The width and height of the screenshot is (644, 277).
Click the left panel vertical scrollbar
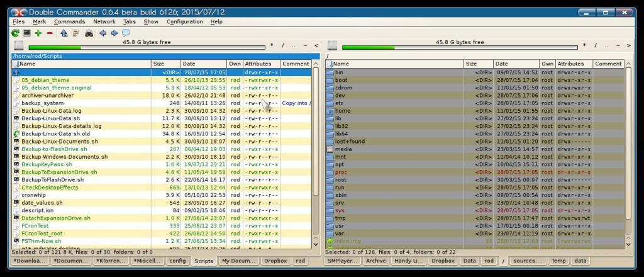coord(315,157)
